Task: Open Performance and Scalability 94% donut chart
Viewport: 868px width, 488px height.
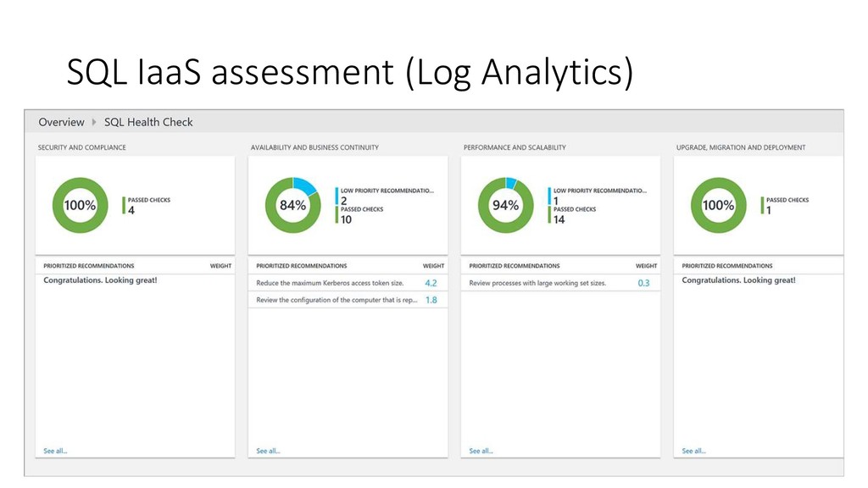Action: coord(505,205)
